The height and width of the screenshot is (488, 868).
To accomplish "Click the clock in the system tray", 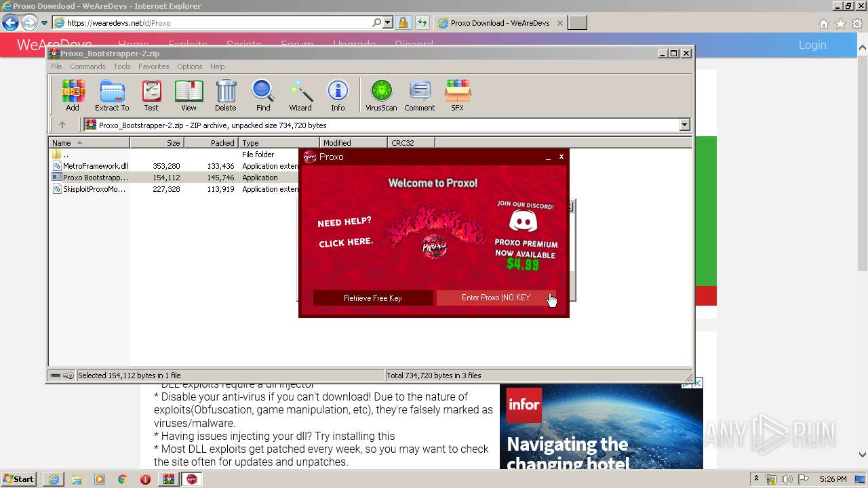I will click(x=833, y=479).
